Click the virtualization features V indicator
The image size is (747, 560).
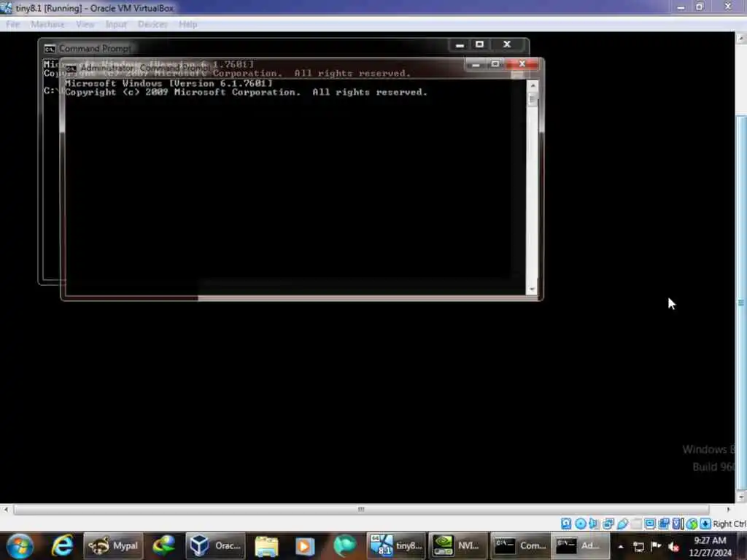(678, 524)
